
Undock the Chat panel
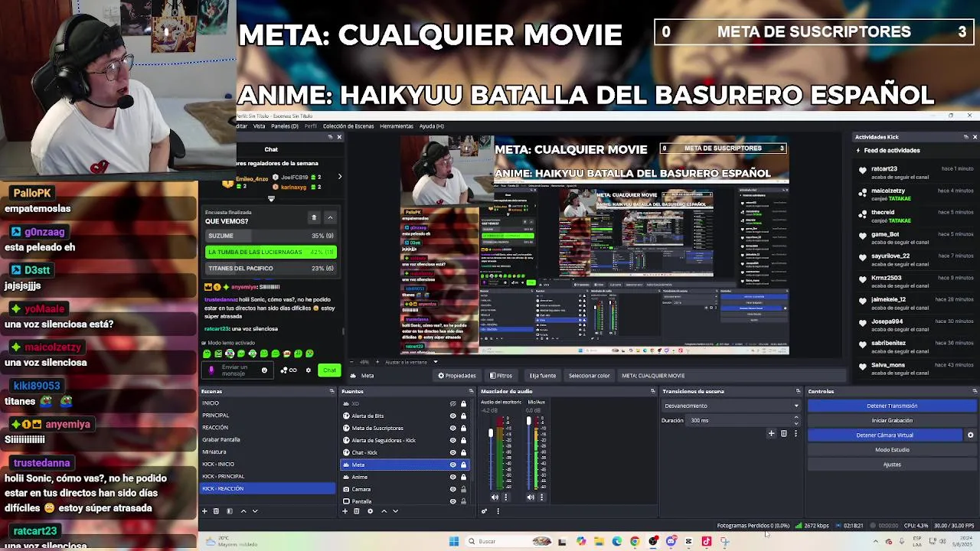(330, 137)
